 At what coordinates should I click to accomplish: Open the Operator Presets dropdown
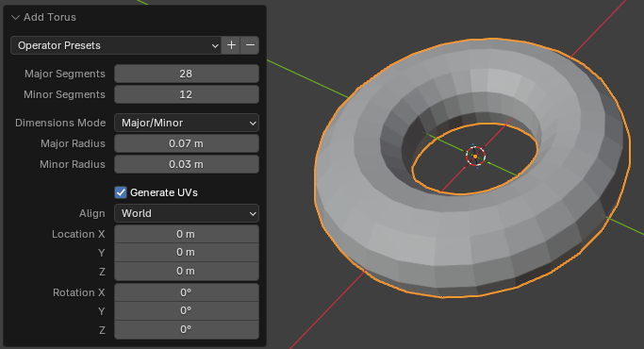pyautogui.click(x=116, y=45)
